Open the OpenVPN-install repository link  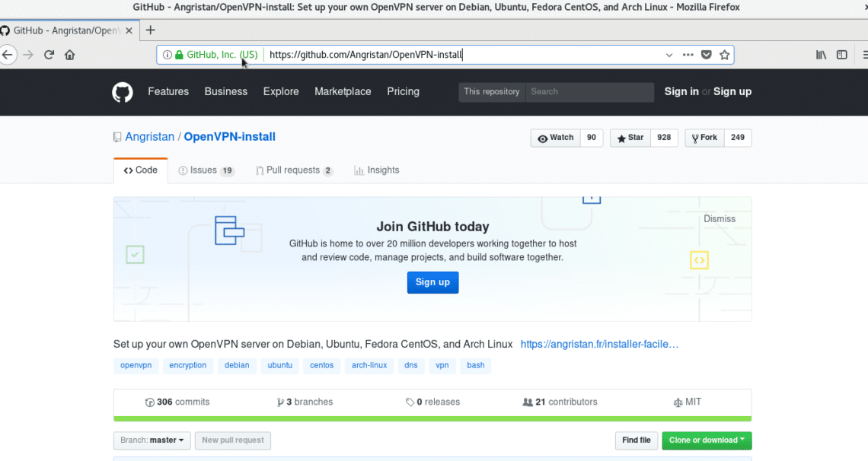(229, 136)
